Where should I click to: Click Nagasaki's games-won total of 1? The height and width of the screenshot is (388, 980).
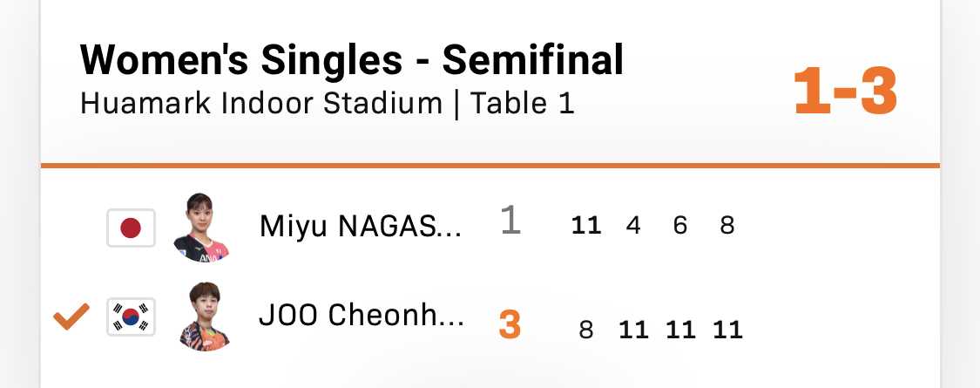(510, 221)
